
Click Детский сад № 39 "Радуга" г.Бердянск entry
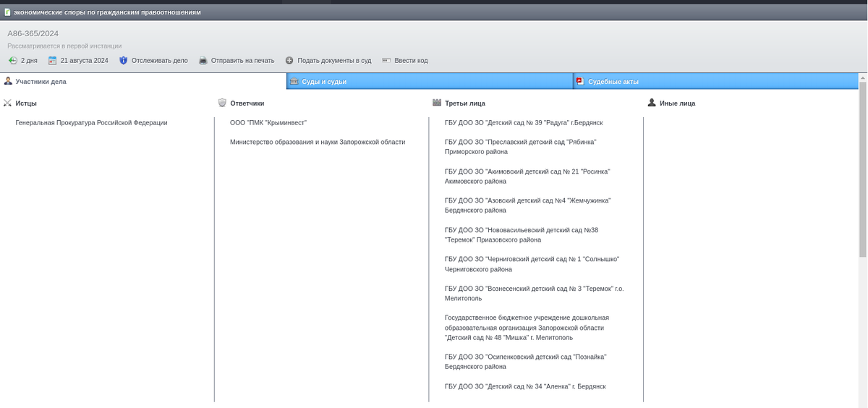[524, 123]
